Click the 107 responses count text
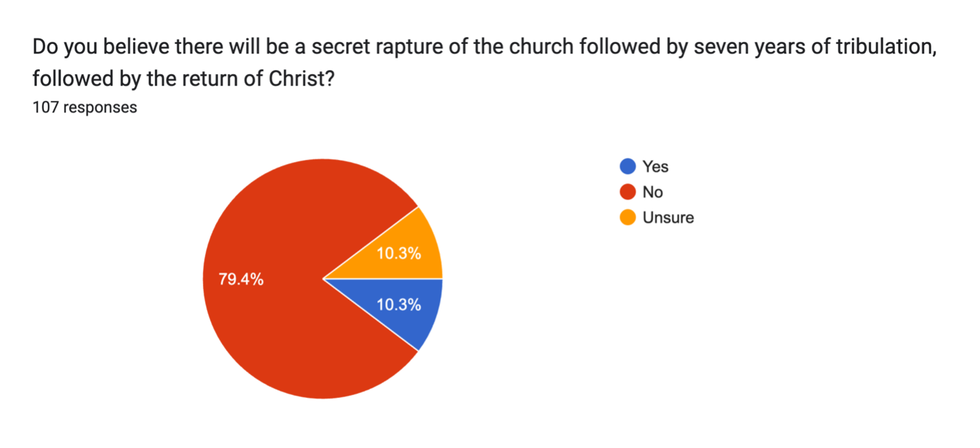This screenshot has height=448, width=980. [85, 108]
